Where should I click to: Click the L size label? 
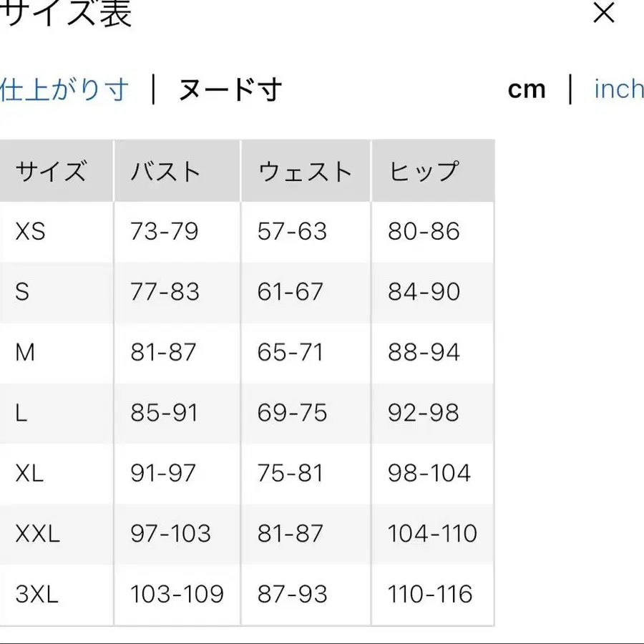pos(21,413)
